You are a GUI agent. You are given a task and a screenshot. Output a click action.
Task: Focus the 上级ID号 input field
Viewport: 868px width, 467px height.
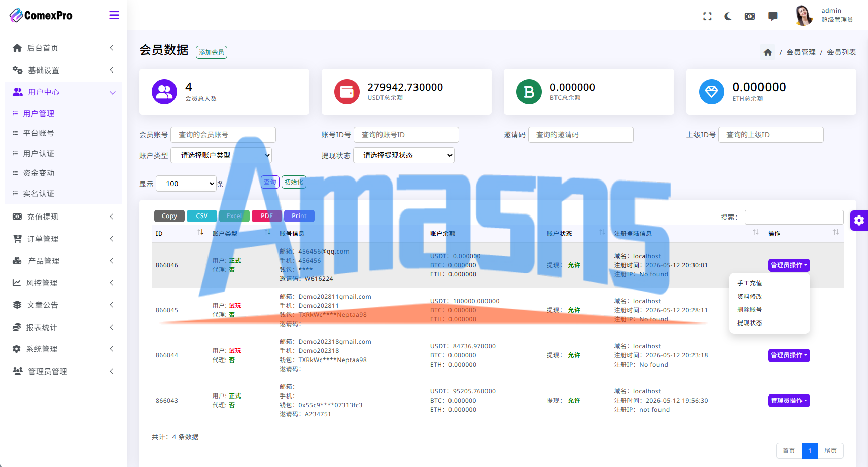click(x=771, y=135)
